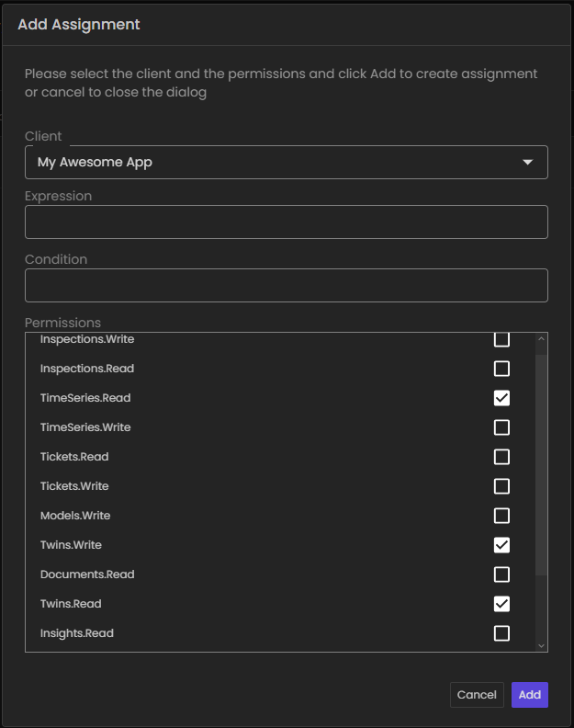
Task: Click the permissions list scroll down arrow
Action: pos(541,645)
